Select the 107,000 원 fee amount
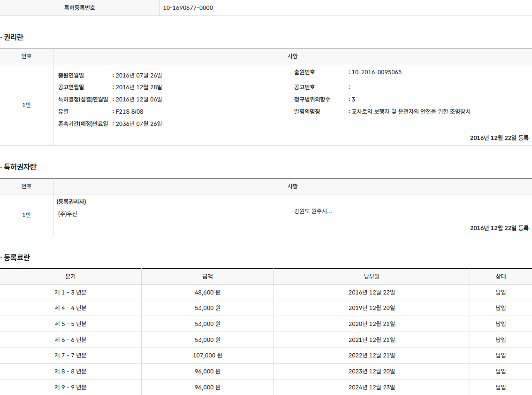 (x=207, y=356)
